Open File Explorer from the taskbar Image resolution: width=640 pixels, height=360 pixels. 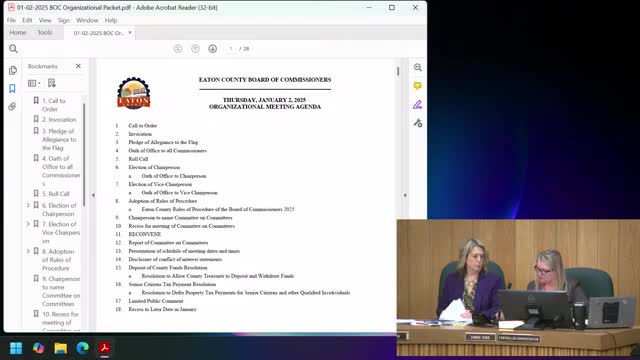point(60,348)
